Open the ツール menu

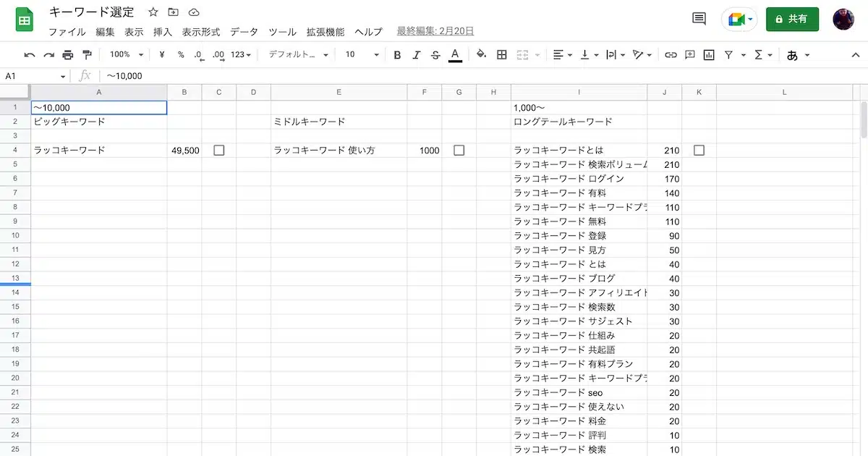point(283,32)
